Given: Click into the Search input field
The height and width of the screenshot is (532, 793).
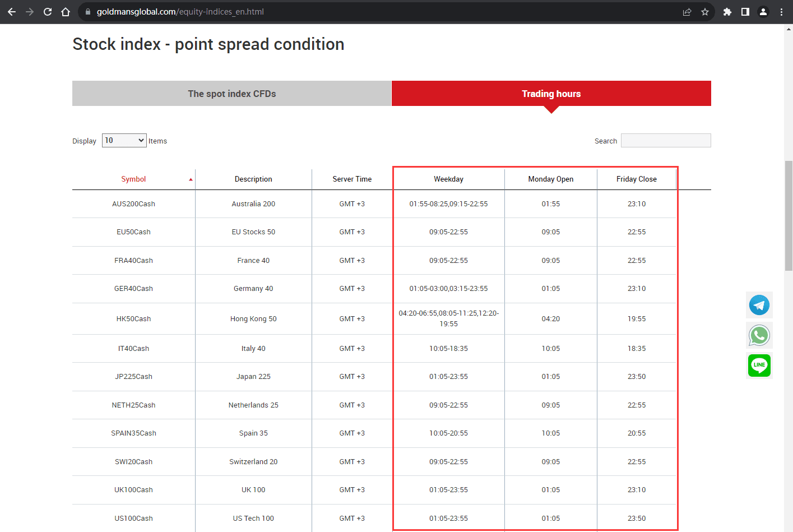Looking at the screenshot, I should point(666,140).
